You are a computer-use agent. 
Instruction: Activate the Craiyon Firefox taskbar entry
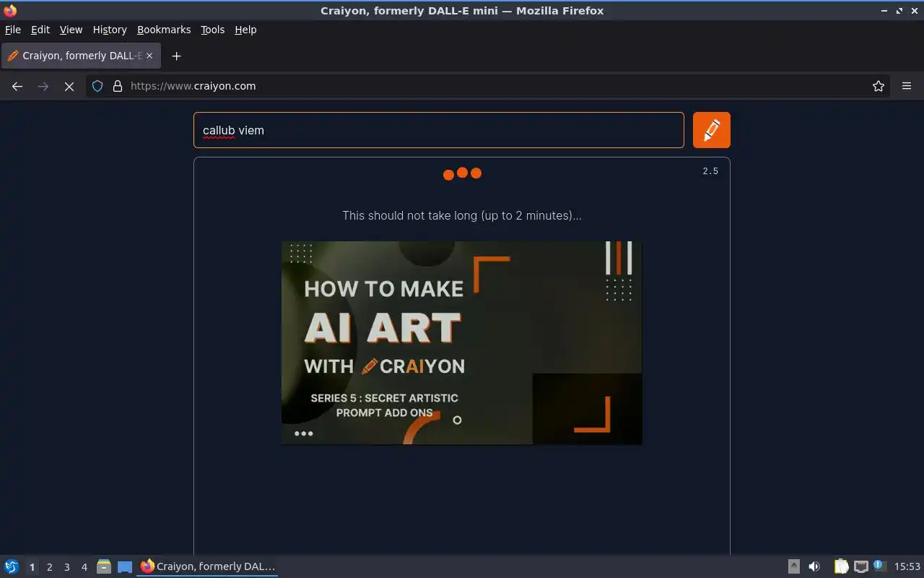click(x=207, y=566)
